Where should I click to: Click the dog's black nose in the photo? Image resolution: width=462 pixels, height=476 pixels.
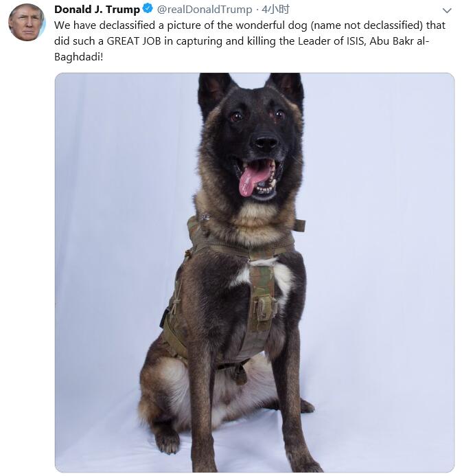(266, 141)
